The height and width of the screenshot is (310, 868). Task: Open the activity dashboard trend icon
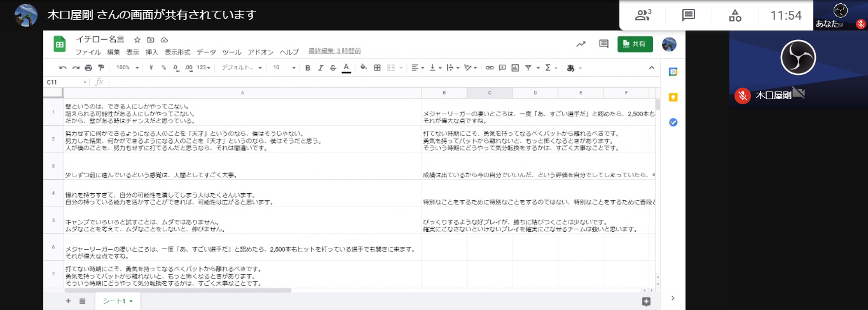coord(581,44)
